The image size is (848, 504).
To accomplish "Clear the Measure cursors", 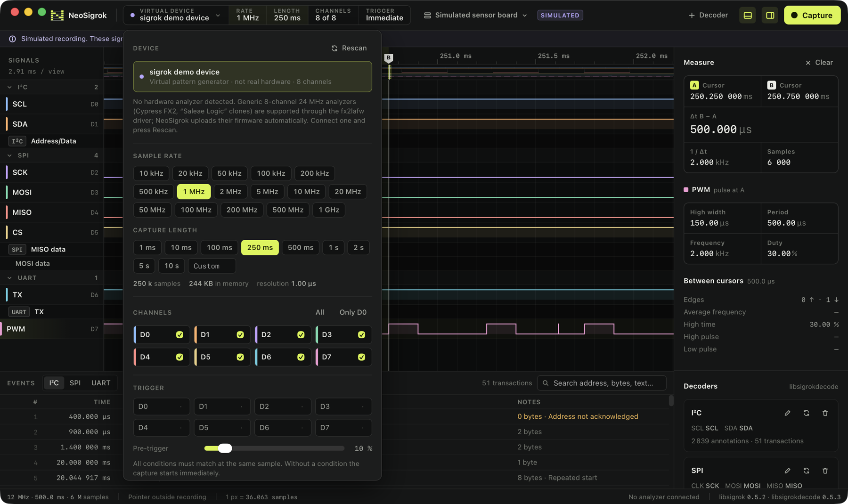I will click(819, 62).
